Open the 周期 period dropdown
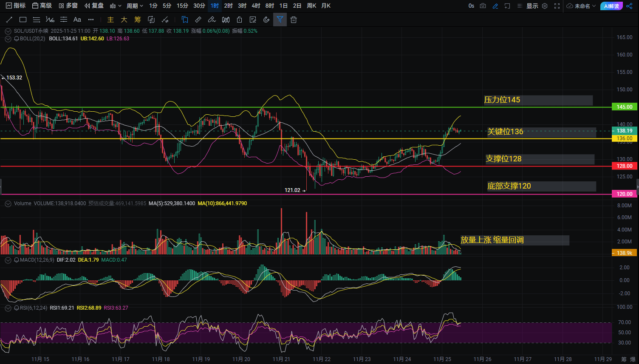 coord(135,6)
